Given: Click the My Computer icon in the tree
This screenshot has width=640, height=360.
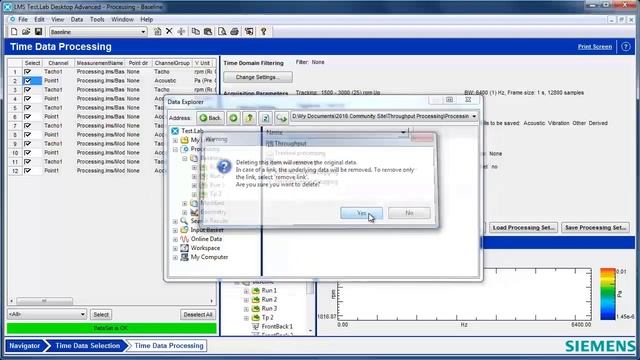Looking at the screenshot, I should click(x=184, y=257).
